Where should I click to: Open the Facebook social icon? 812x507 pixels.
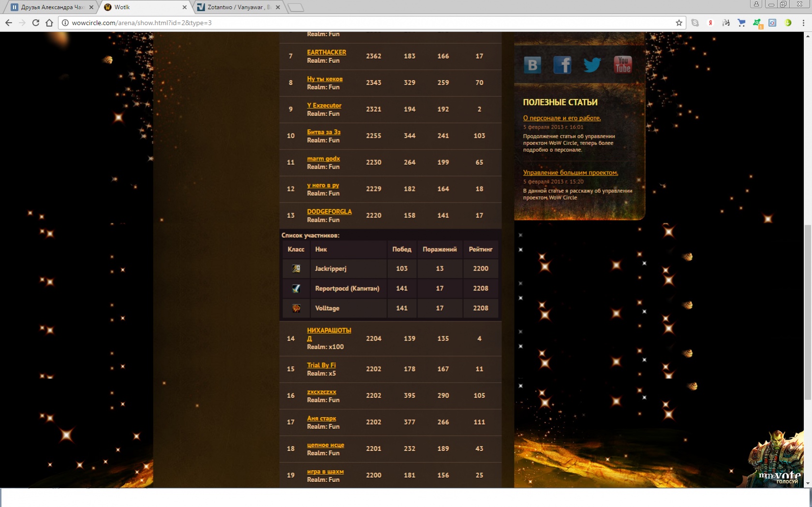pos(562,65)
